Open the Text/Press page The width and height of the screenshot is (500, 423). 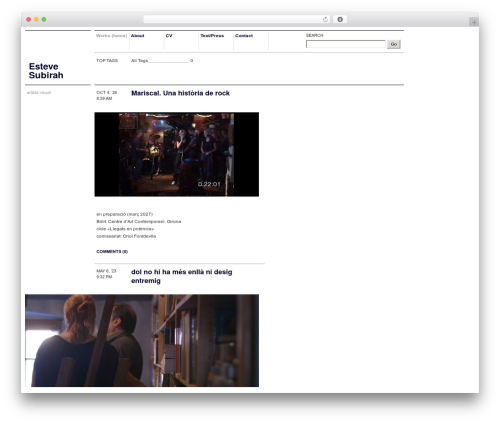[212, 36]
